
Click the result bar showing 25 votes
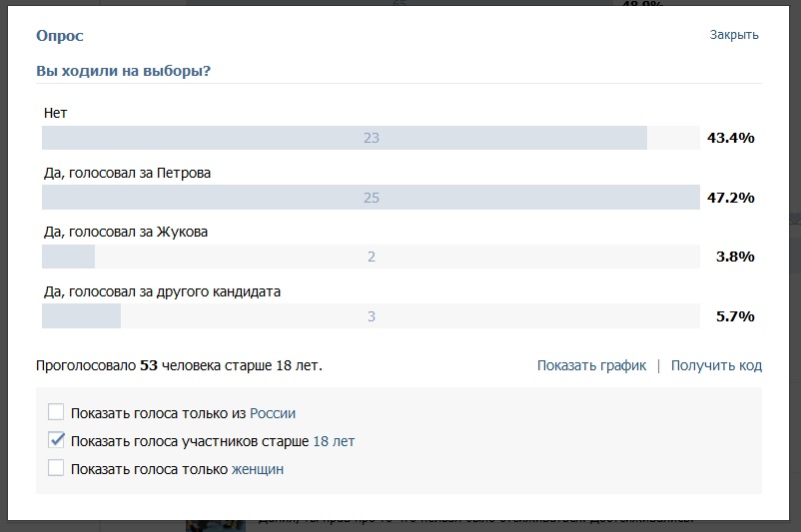pos(371,198)
